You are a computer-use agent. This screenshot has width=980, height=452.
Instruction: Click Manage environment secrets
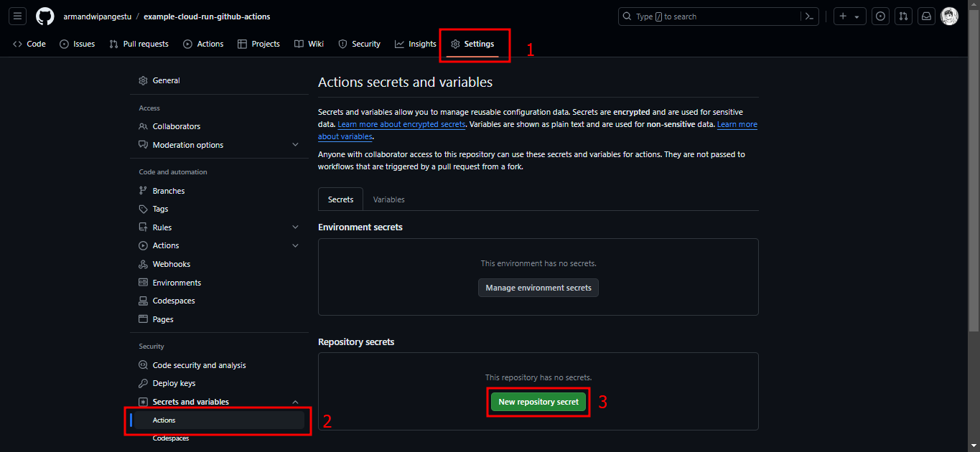[538, 287]
